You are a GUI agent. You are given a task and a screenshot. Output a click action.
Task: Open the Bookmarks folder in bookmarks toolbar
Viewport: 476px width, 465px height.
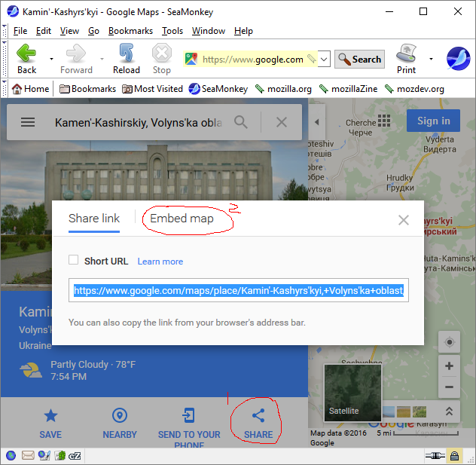point(87,89)
